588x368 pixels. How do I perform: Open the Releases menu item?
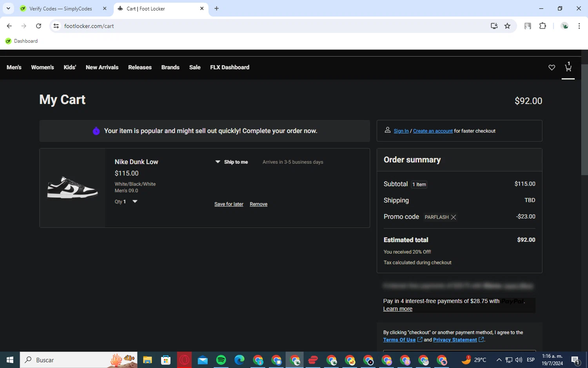(140, 67)
